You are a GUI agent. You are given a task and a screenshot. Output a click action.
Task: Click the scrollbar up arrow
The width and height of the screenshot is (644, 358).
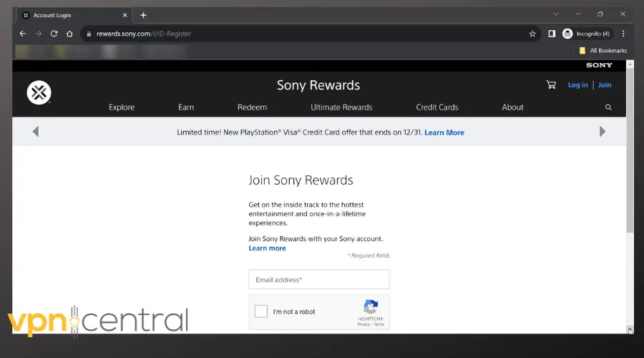[x=630, y=64]
